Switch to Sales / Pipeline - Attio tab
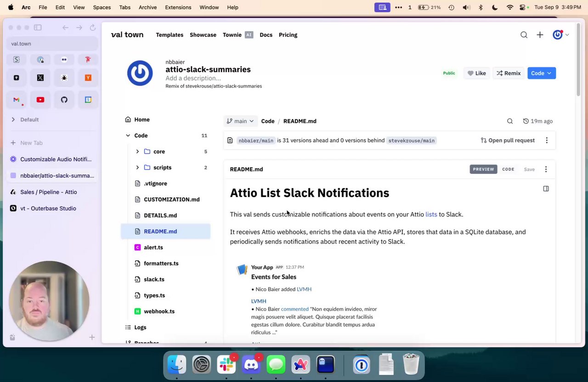 click(x=52, y=192)
